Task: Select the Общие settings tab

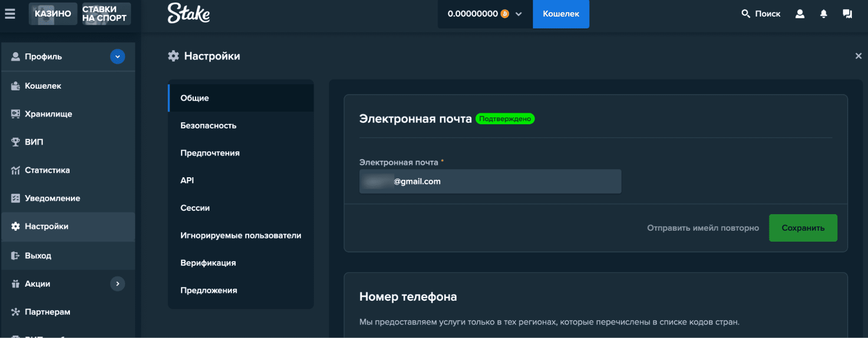Action: point(241,98)
